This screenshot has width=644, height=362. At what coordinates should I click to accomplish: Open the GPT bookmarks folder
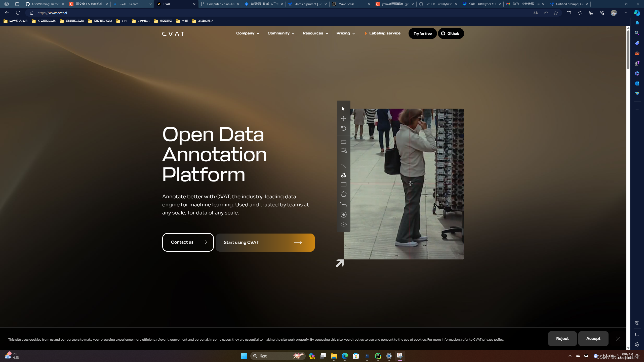click(122, 21)
